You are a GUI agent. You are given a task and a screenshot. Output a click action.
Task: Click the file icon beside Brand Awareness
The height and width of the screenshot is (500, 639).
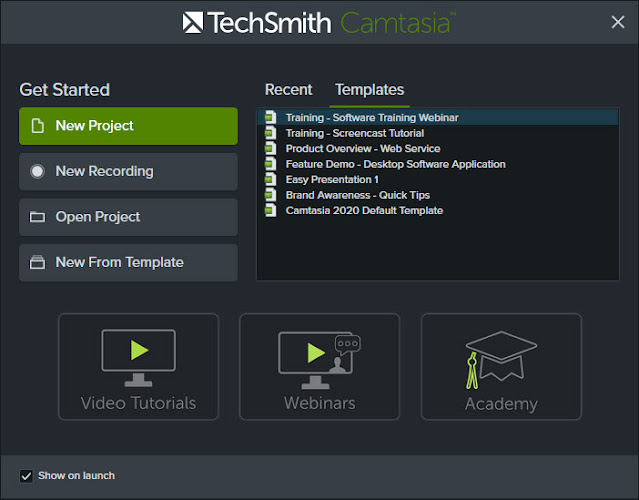[270, 195]
